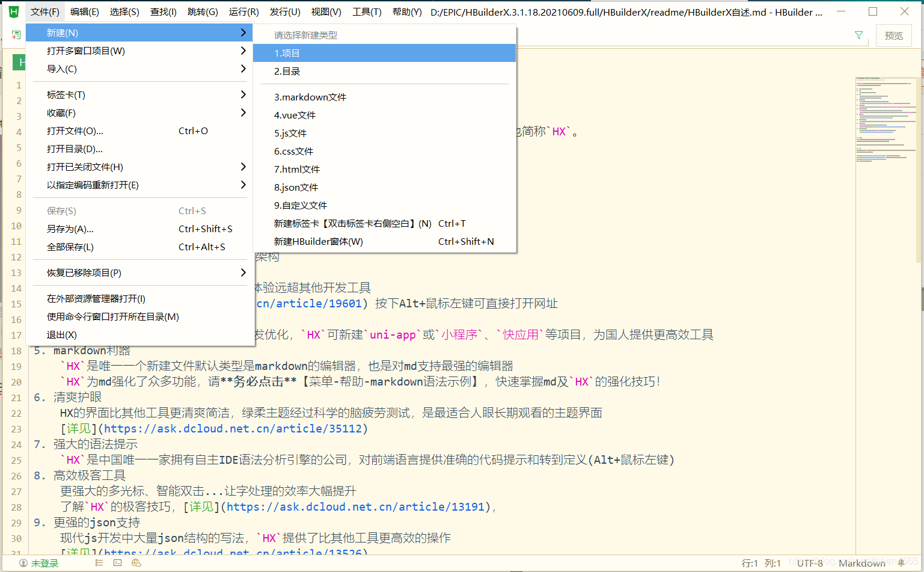
Task: Choose 退出(X) menu item
Action: pos(139,334)
